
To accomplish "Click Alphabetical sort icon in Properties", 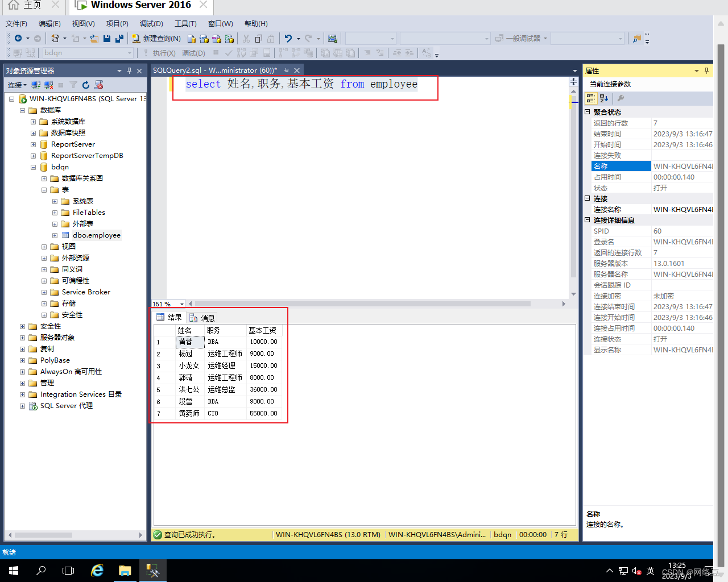I will tap(604, 98).
